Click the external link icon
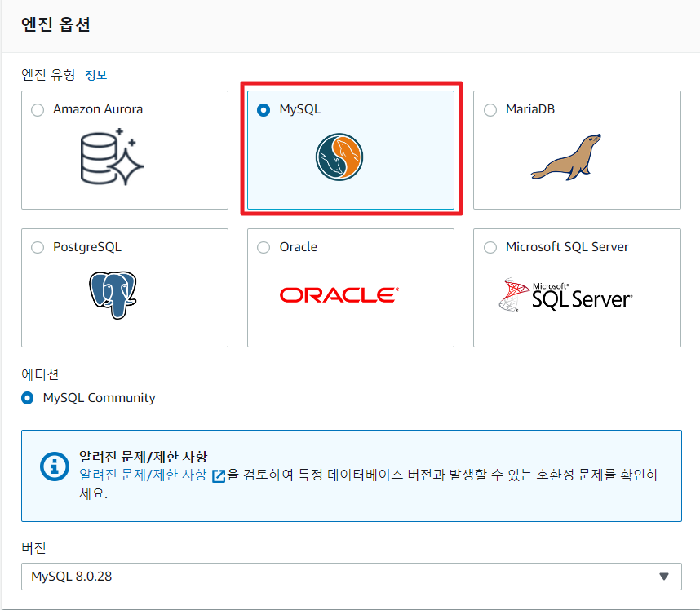The height and width of the screenshot is (610, 700). tap(219, 476)
